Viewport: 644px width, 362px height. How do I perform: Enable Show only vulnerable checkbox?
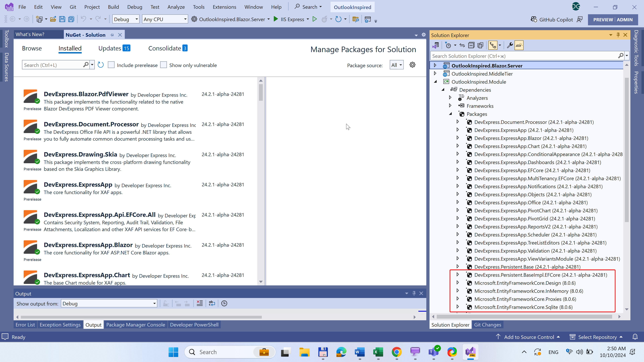tap(164, 65)
